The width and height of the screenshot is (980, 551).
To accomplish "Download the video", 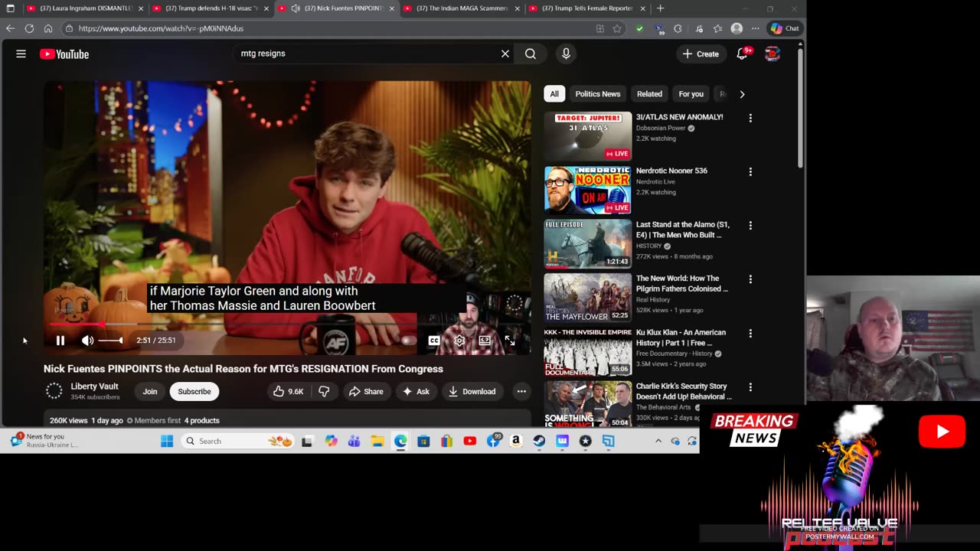I will [x=472, y=392].
